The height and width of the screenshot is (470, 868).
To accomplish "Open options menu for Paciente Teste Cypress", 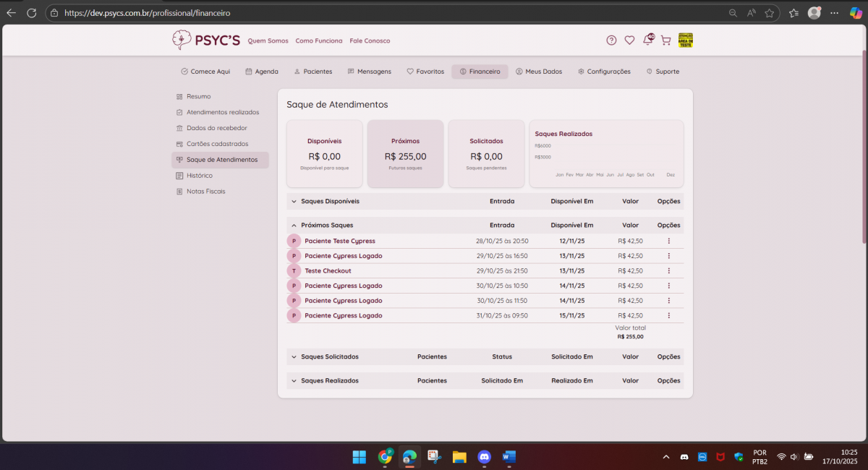I will tap(668, 241).
